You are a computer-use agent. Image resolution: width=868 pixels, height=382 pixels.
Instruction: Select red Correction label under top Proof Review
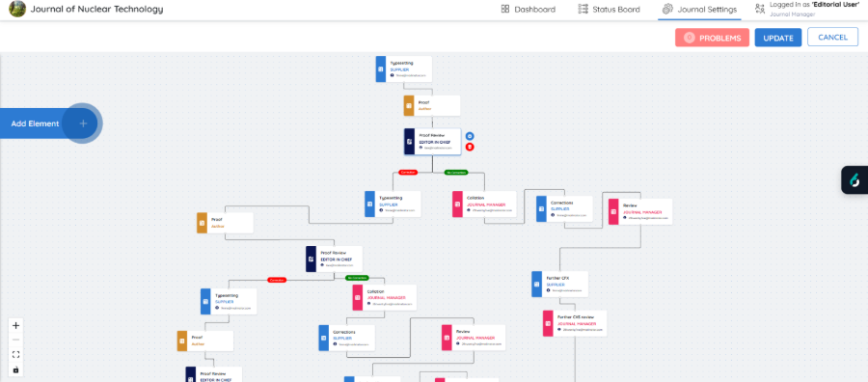[407, 173]
